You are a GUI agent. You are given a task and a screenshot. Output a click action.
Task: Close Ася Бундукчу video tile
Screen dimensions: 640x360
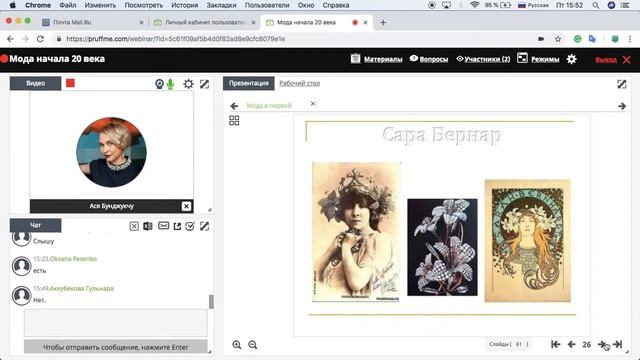point(186,206)
